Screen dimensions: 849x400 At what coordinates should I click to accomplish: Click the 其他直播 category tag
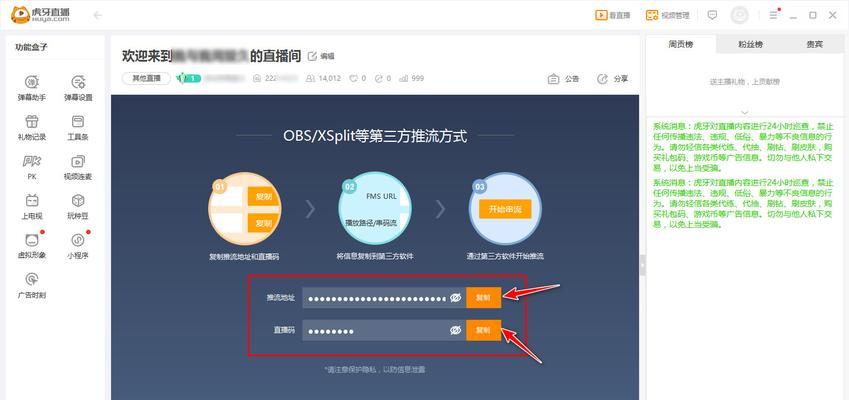click(146, 78)
